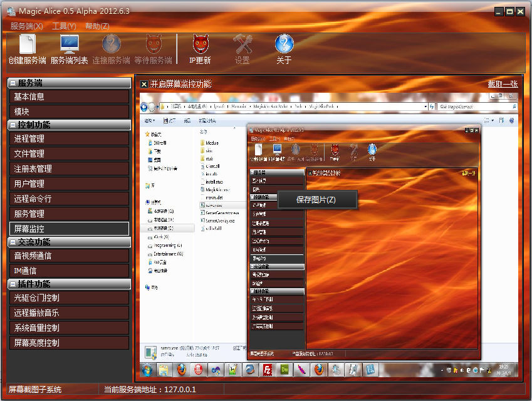
Task: Click 当前服务端地址：127.0.0.1 status text
Action: (150, 390)
